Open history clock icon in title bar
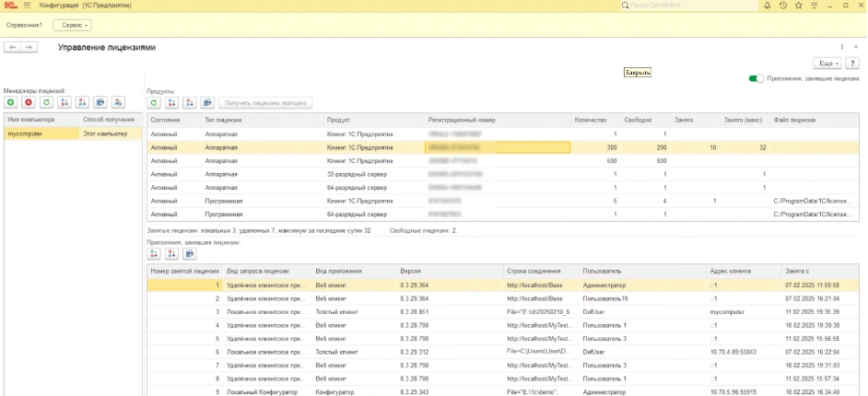This screenshot has height=396, width=868. [782, 6]
